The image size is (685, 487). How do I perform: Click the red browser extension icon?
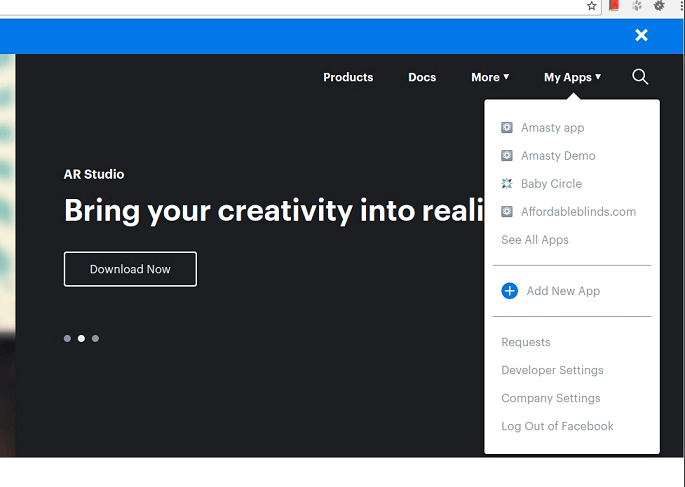[x=614, y=5]
